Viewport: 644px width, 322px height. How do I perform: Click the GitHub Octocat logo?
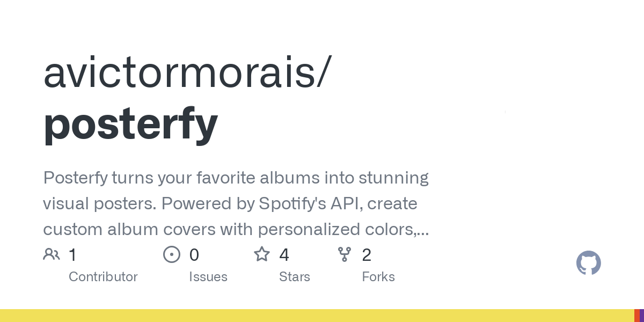pos(589,263)
